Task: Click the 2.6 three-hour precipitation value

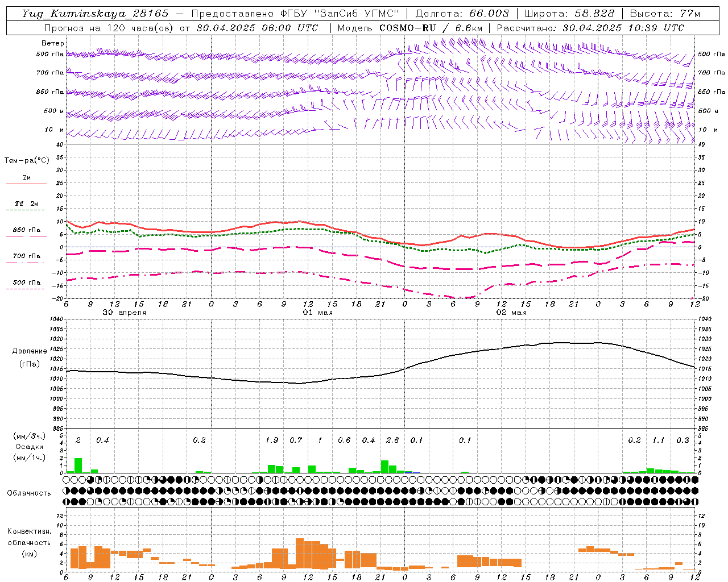Action: [392, 440]
